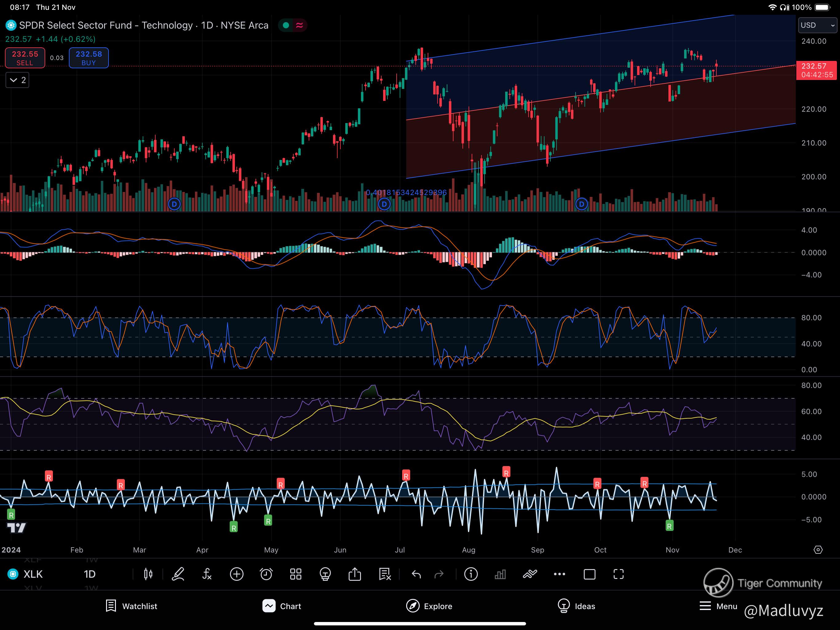Change the 1D timeframe selector

pos(89,574)
